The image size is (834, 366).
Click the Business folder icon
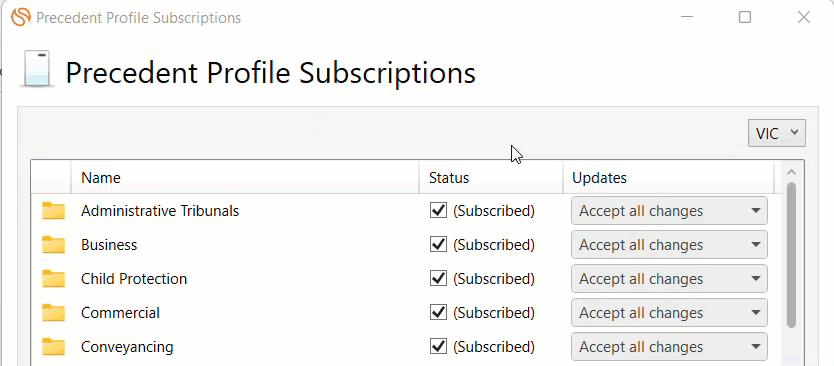(53, 245)
